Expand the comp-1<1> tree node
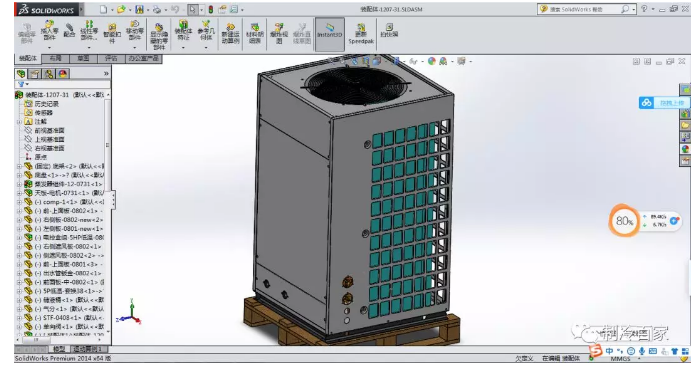 pos(19,202)
